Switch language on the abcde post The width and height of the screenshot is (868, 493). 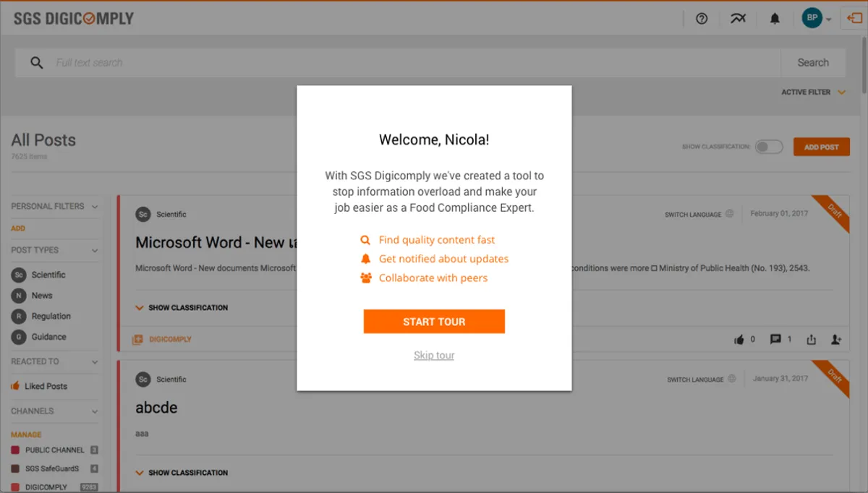pos(701,379)
